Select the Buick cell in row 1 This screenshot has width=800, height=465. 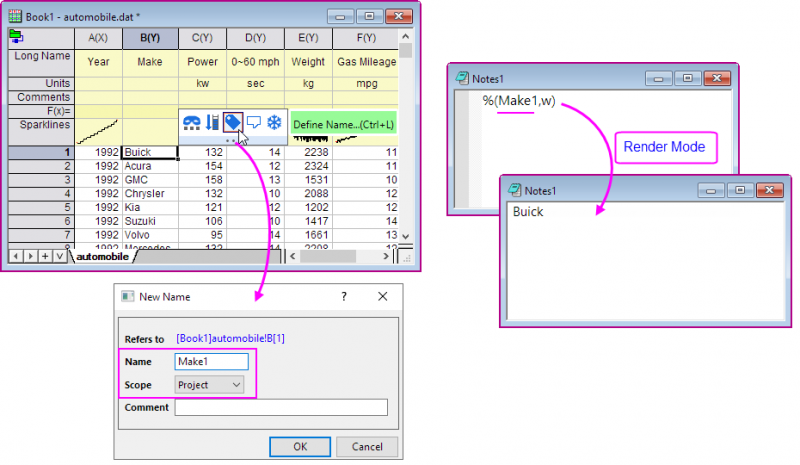click(150, 152)
